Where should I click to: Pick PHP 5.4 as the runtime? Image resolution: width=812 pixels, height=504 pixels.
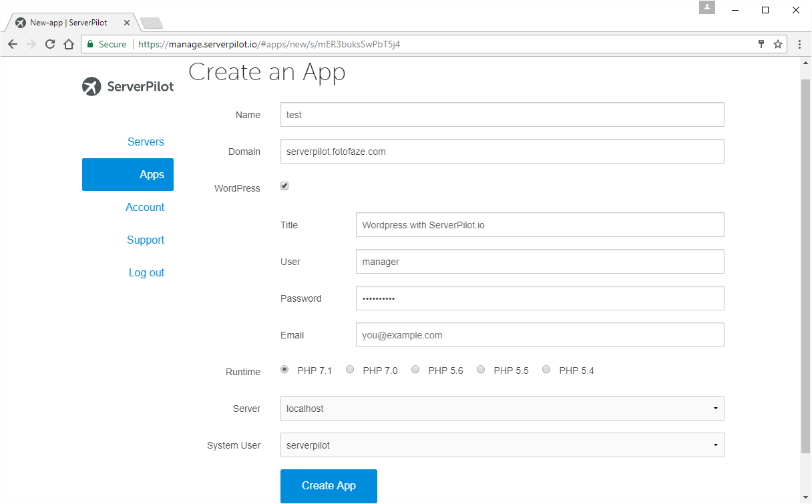tap(546, 369)
